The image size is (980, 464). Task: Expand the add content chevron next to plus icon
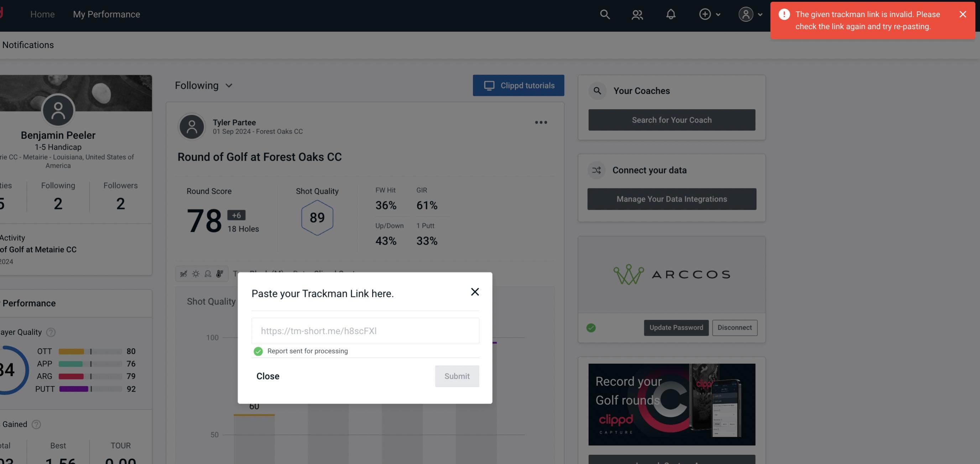[x=718, y=14]
